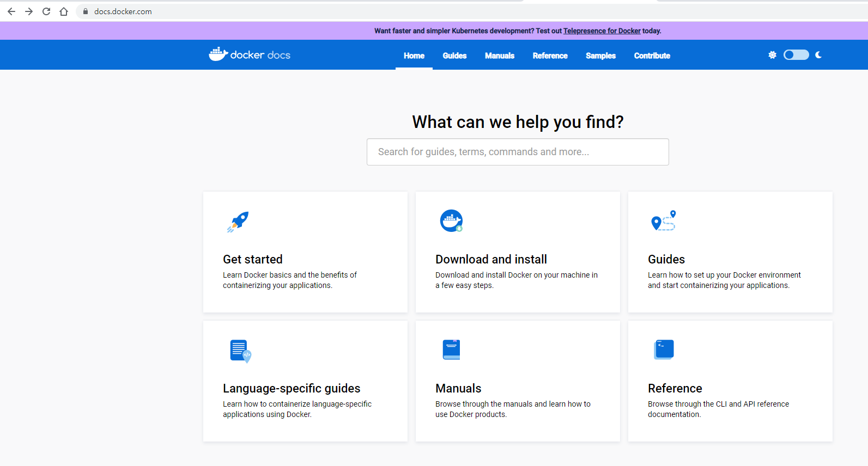Click 'Learn how to containerize language-specific' text
Viewport: 868px width, 466px height.
[297, 404]
